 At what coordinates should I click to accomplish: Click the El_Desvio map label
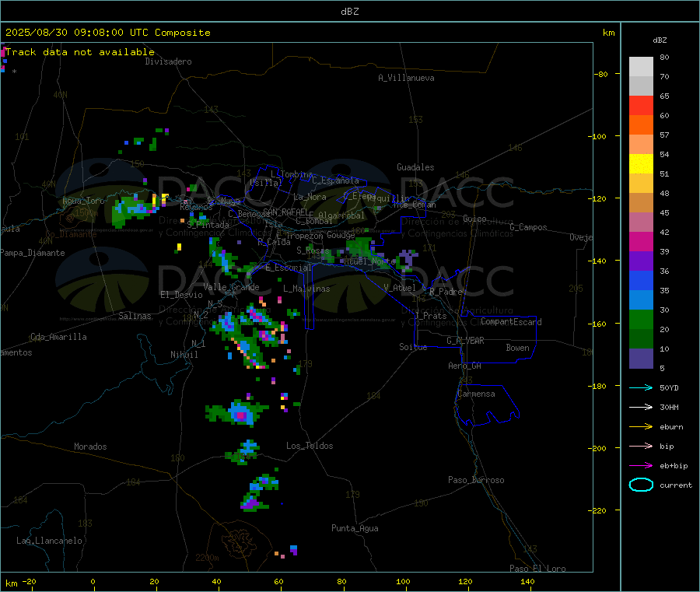[x=181, y=295]
